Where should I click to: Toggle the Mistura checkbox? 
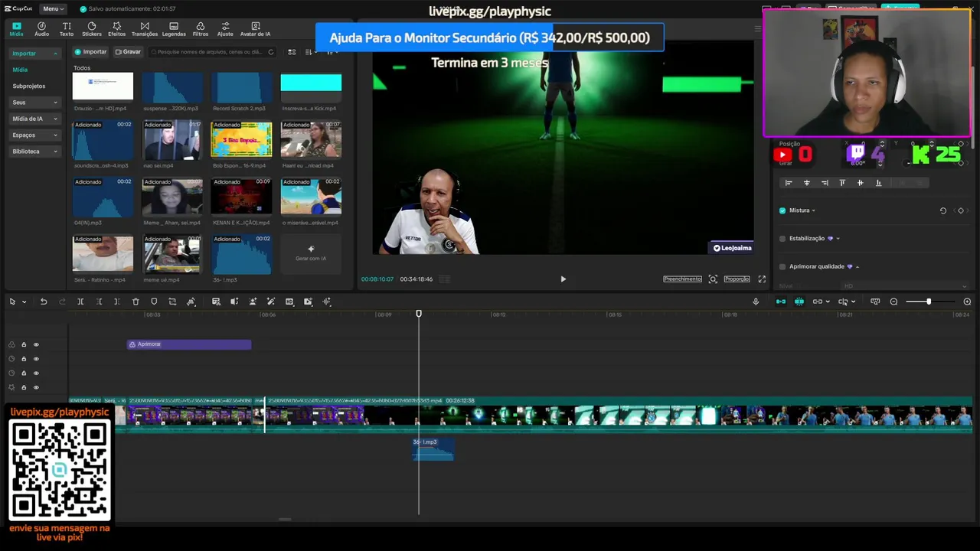tap(782, 210)
